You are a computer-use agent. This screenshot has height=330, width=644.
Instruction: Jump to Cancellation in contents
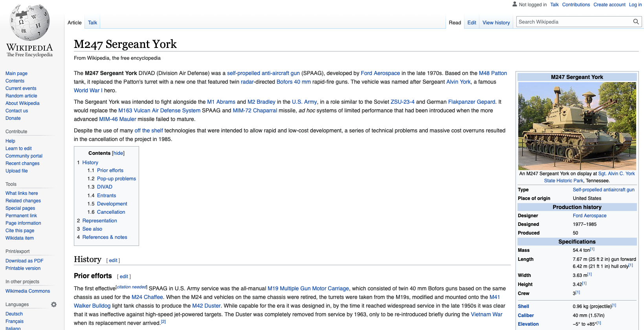(111, 212)
